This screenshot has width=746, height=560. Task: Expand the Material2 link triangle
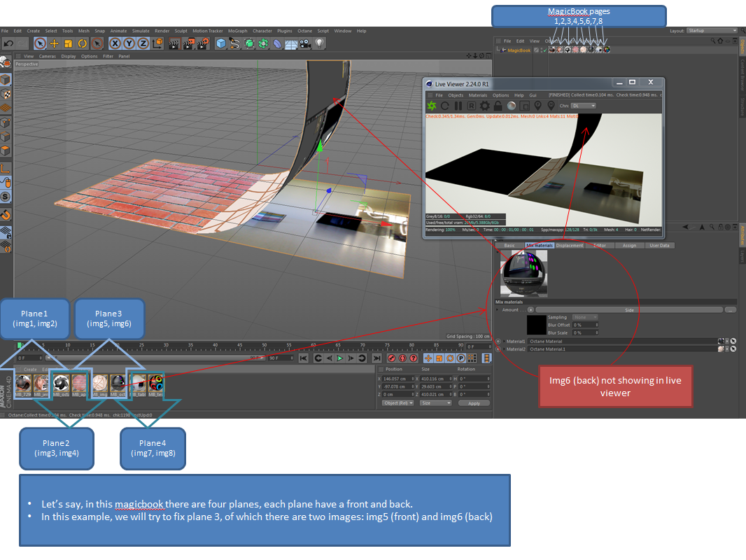[x=504, y=349]
